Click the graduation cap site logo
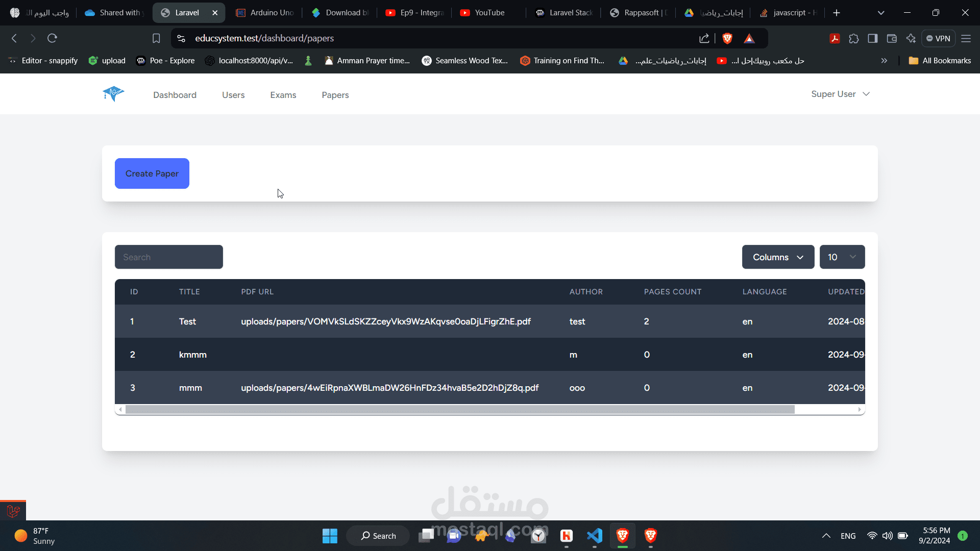980x551 pixels. click(113, 94)
